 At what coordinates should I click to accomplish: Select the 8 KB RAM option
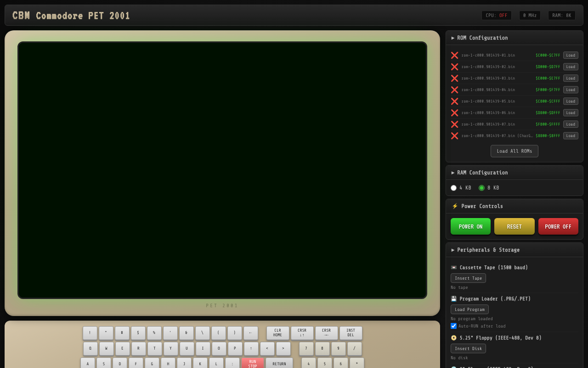(x=481, y=188)
